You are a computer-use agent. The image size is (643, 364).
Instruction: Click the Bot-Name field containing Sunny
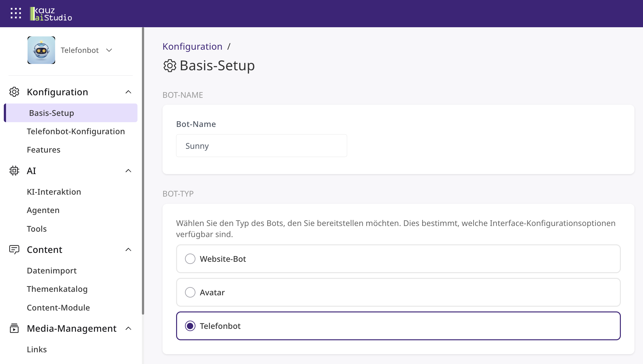coord(262,146)
